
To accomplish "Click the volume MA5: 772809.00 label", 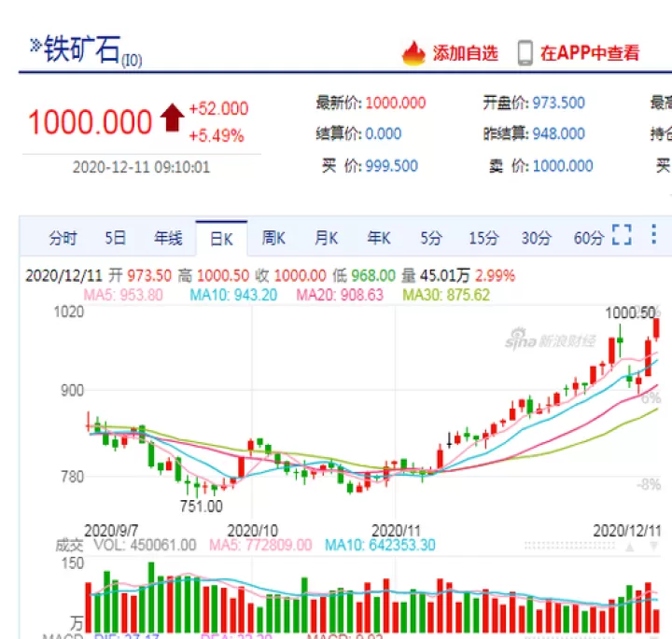I will [x=260, y=545].
